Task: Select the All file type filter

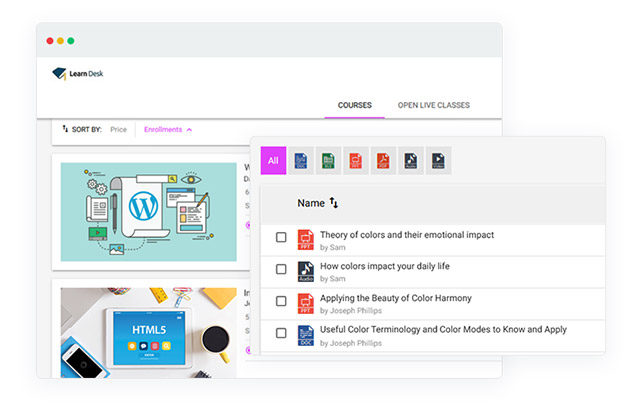Action: (x=273, y=160)
